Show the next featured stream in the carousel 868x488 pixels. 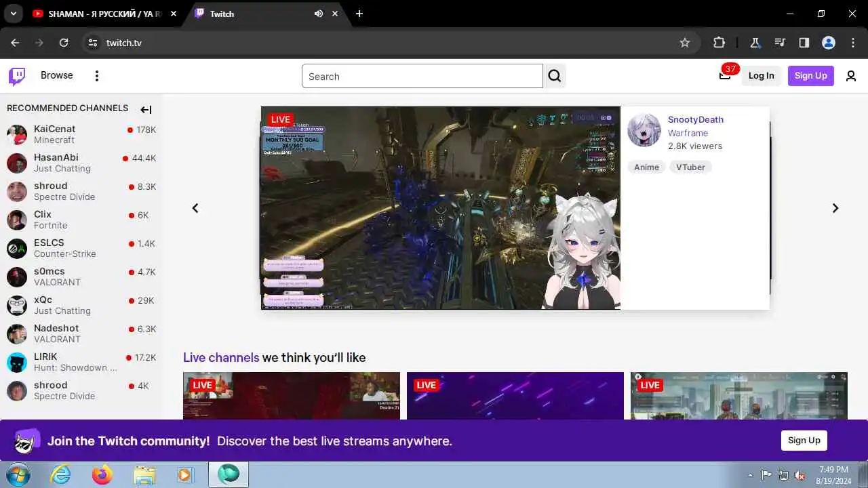[835, 208]
